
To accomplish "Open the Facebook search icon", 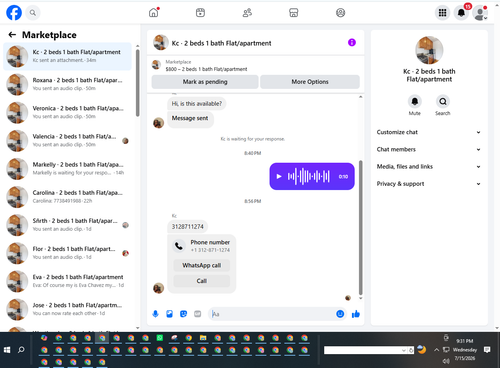I will pos(32,13).
